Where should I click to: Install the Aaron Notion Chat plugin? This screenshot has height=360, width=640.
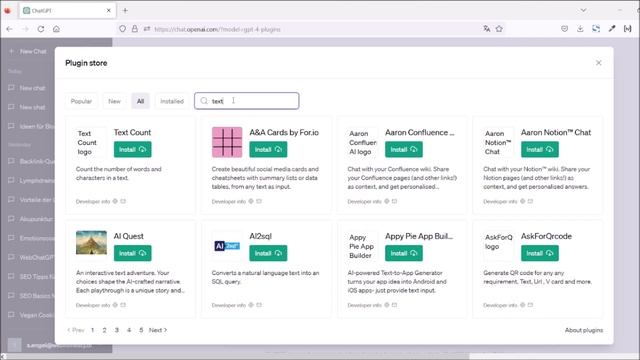(x=540, y=149)
